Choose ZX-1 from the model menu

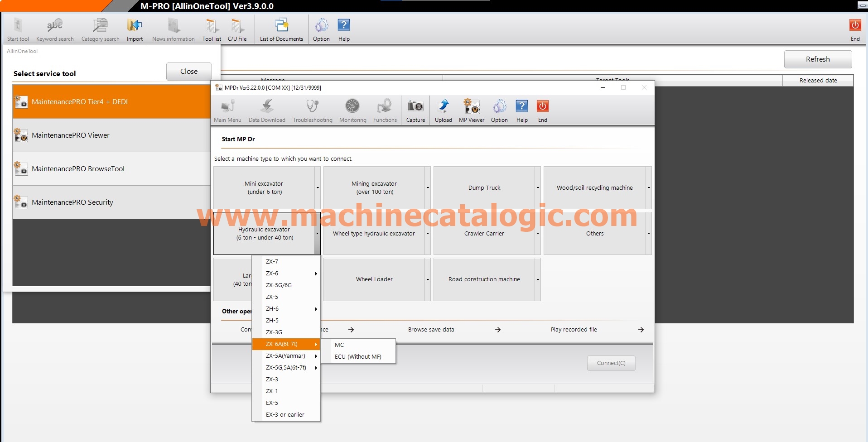point(286,391)
